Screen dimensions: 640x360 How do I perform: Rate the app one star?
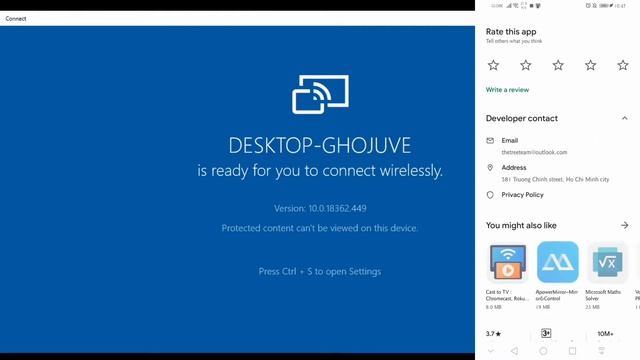pos(493,65)
